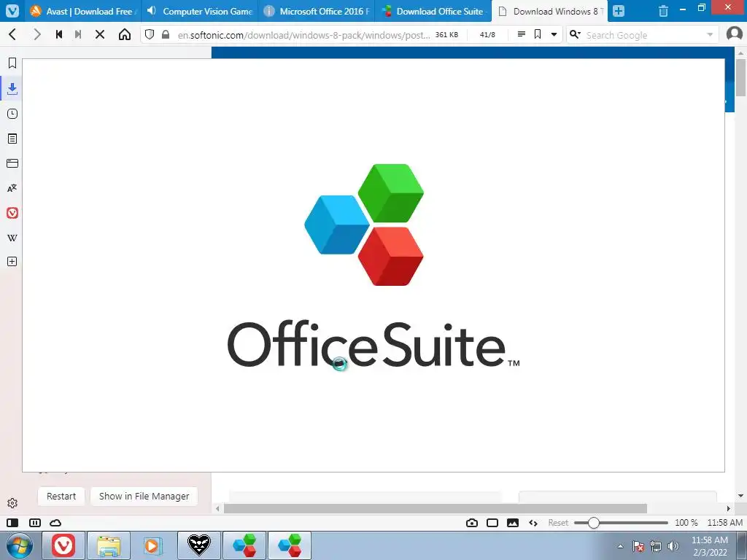The width and height of the screenshot is (747, 560).
Task: Open the Notes panel
Action: click(x=12, y=139)
